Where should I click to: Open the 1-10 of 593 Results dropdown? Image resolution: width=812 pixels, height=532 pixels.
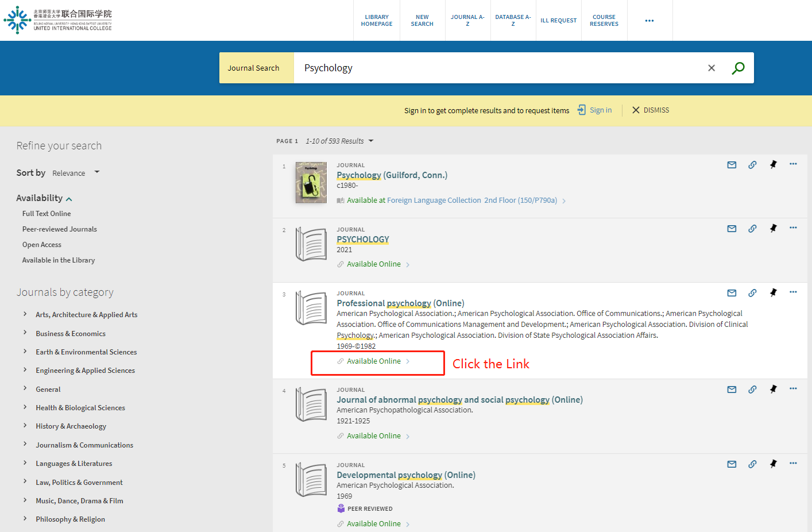coord(338,141)
